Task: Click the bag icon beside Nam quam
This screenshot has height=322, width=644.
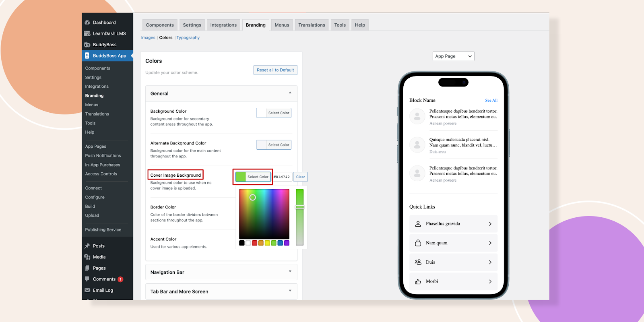Action: [418, 243]
